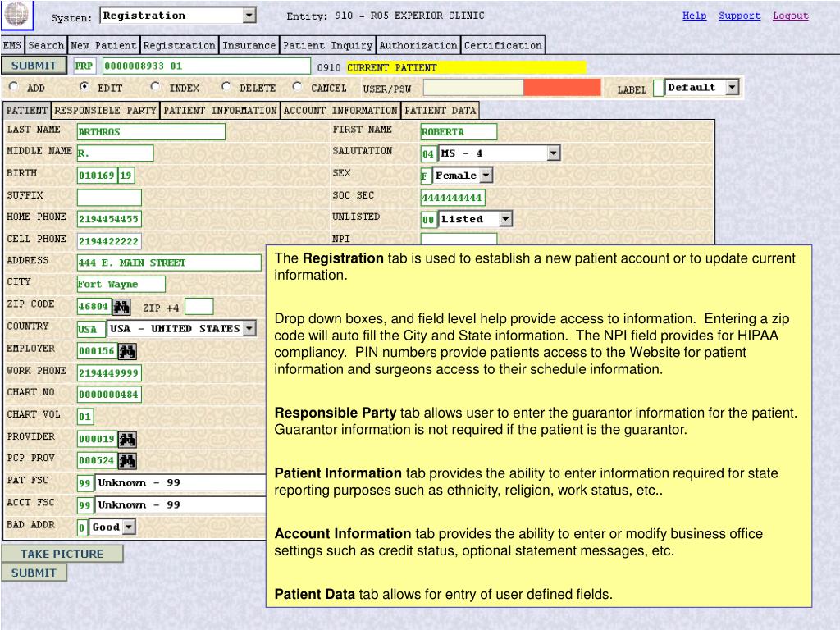Image resolution: width=840 pixels, height=630 pixels.
Task: Click the ZIP +4 input field
Action: click(199, 307)
